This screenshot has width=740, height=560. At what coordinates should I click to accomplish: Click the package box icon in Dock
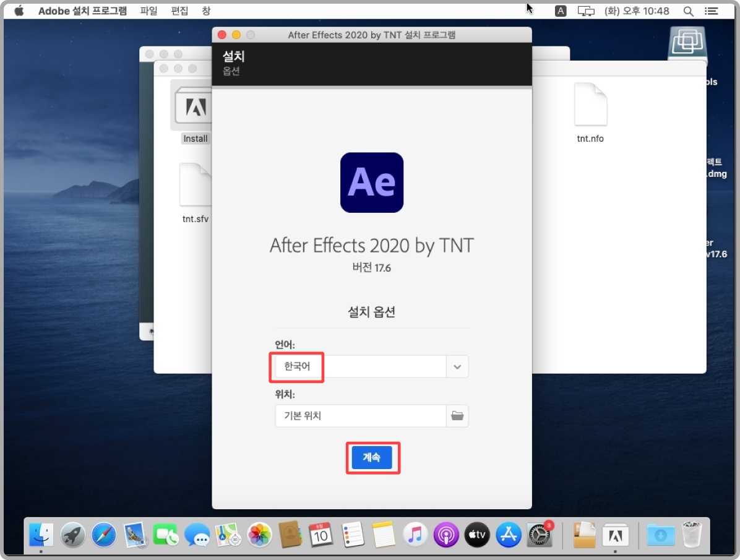coord(584,535)
